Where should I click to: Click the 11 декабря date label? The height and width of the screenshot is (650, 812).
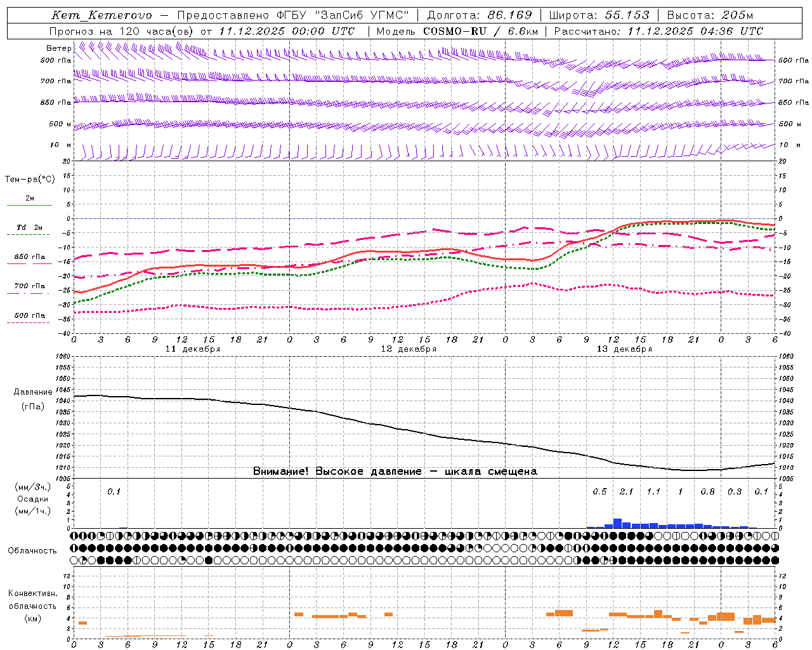pyautogui.click(x=193, y=349)
